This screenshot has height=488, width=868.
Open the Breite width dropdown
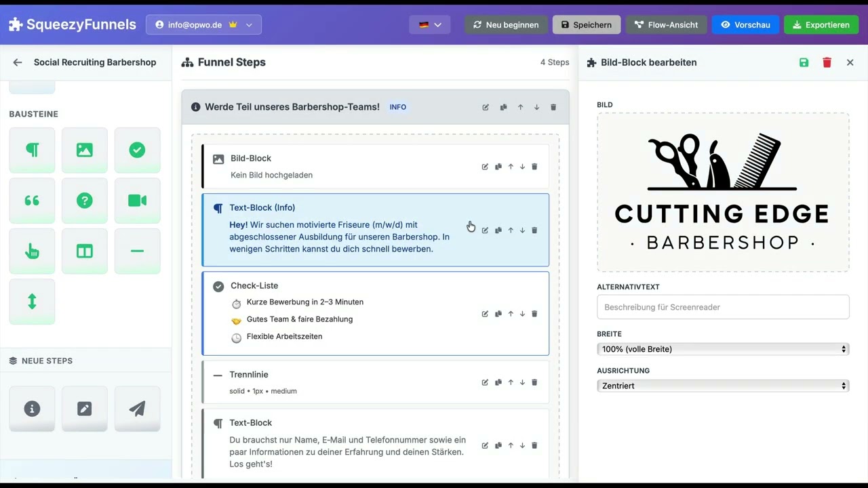(x=723, y=349)
